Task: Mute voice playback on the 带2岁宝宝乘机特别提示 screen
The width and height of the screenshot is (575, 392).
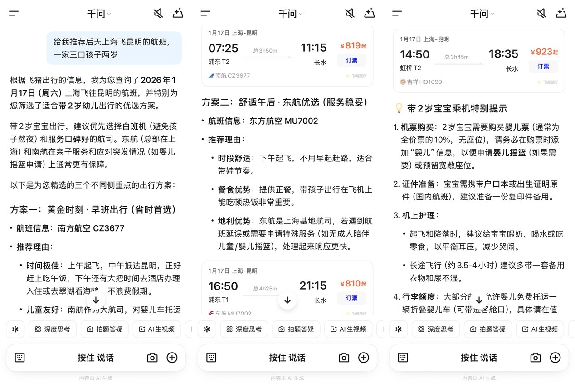Action: (541, 14)
